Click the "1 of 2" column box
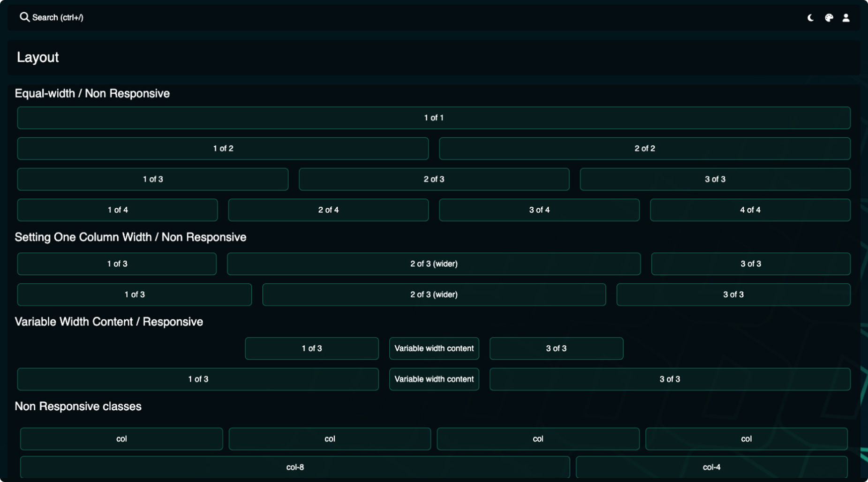The width and height of the screenshot is (868, 482). (223, 149)
